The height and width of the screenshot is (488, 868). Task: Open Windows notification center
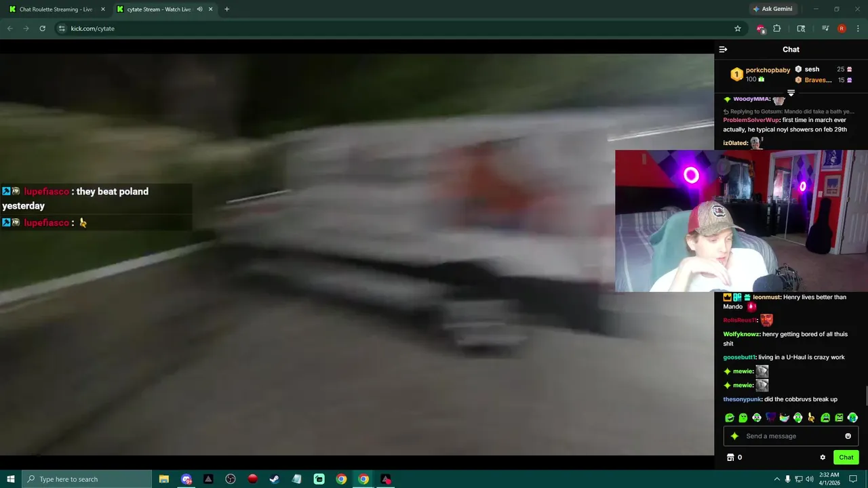pos(854,479)
